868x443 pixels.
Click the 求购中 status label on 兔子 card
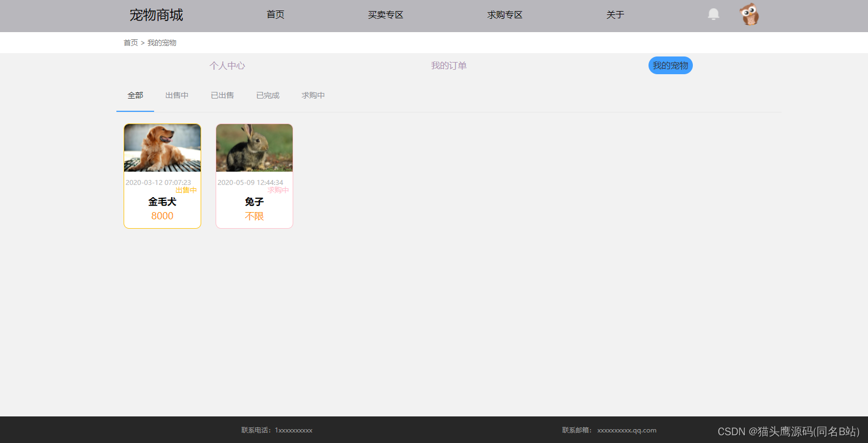(277, 190)
